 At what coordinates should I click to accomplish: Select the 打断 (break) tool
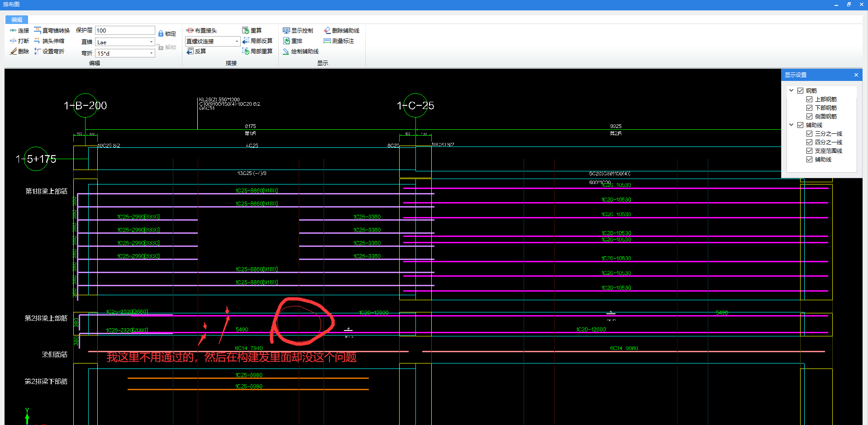click(19, 41)
